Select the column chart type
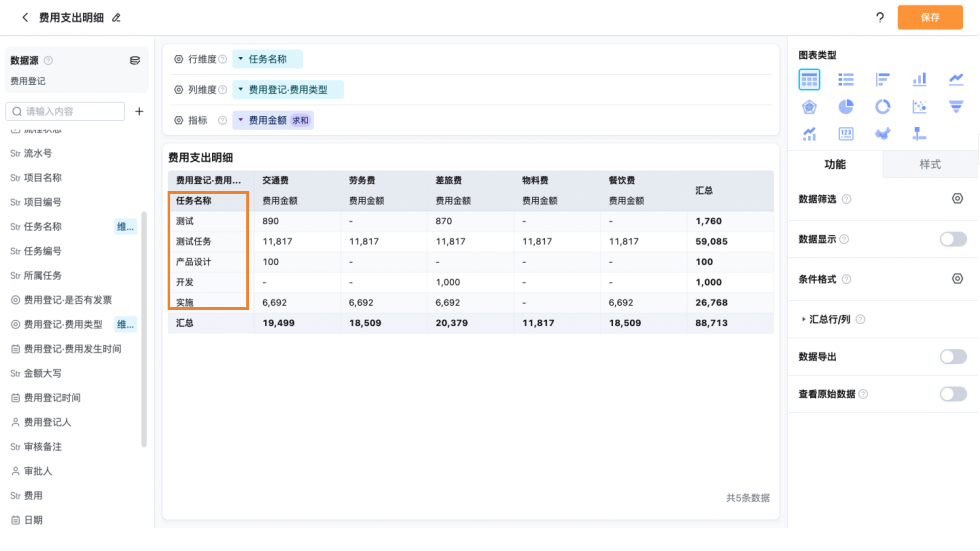Viewport: 980px width, 551px height. point(920,79)
